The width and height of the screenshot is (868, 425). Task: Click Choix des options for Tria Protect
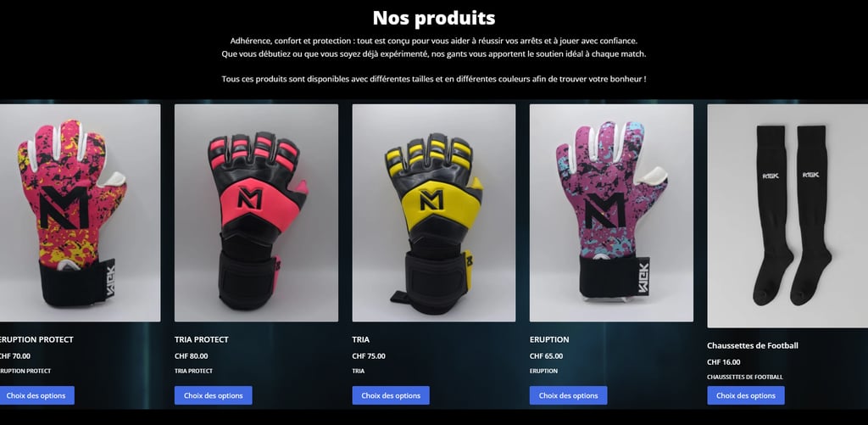point(213,395)
